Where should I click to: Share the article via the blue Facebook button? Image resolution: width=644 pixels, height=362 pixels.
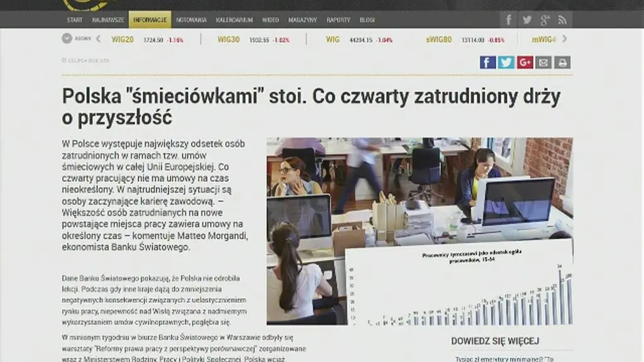pos(487,62)
